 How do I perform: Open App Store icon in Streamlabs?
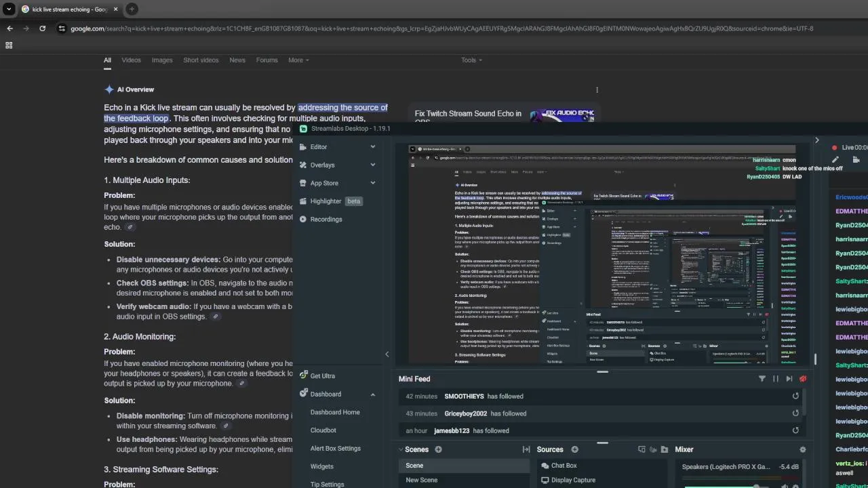click(304, 183)
